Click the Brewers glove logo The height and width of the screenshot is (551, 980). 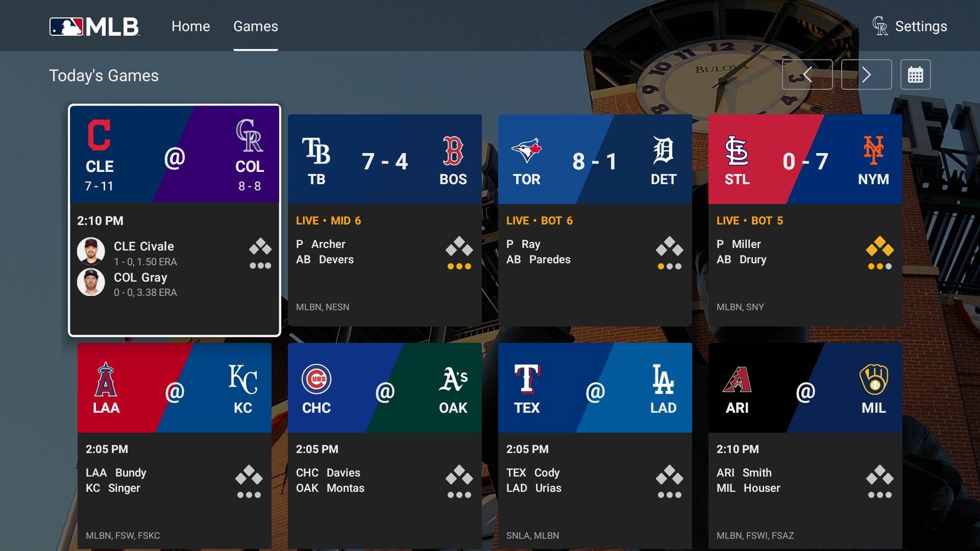(x=873, y=379)
